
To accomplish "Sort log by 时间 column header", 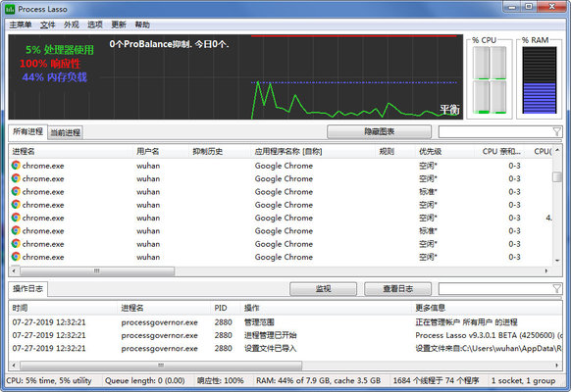I will tap(64, 308).
